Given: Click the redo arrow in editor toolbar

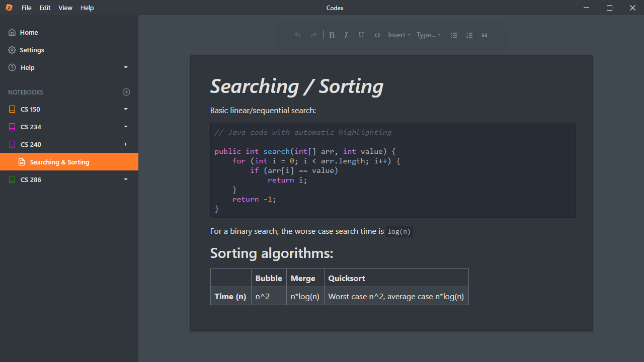Looking at the screenshot, I should (314, 35).
